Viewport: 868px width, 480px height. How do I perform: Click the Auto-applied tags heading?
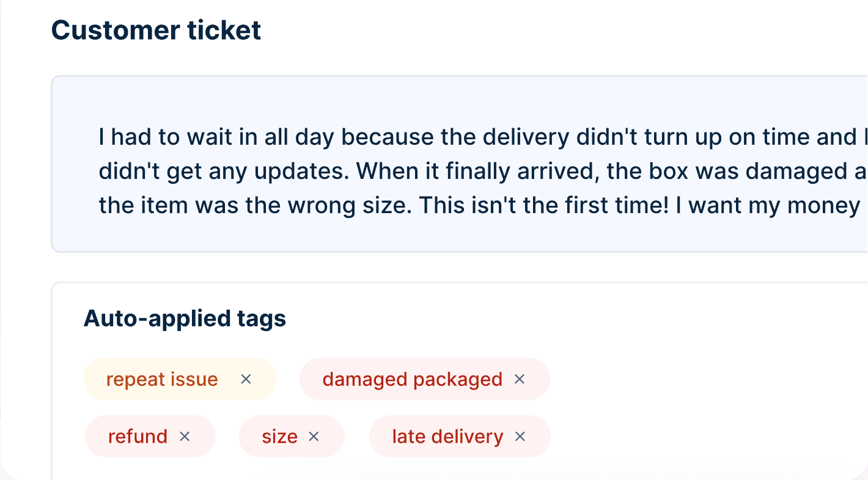185,318
